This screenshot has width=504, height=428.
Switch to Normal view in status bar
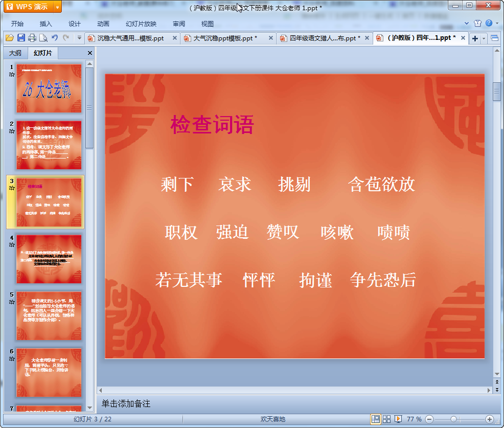click(x=376, y=419)
